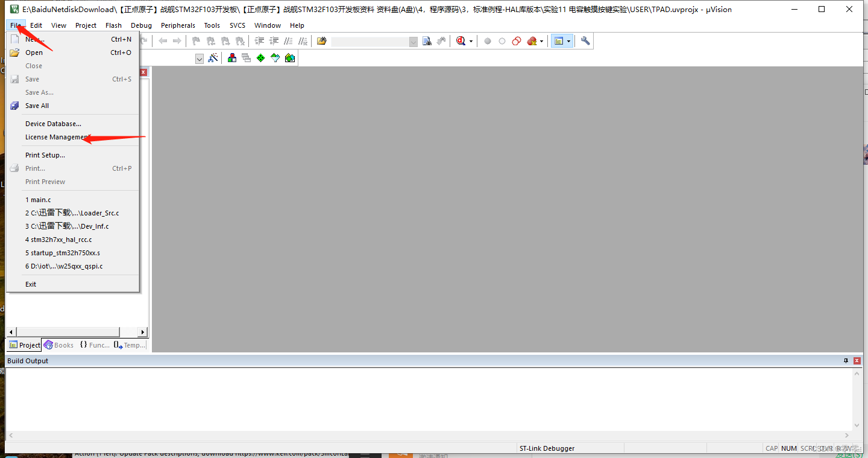The height and width of the screenshot is (458, 868).
Task: Unindent selected lines icon
Action: [274, 41]
